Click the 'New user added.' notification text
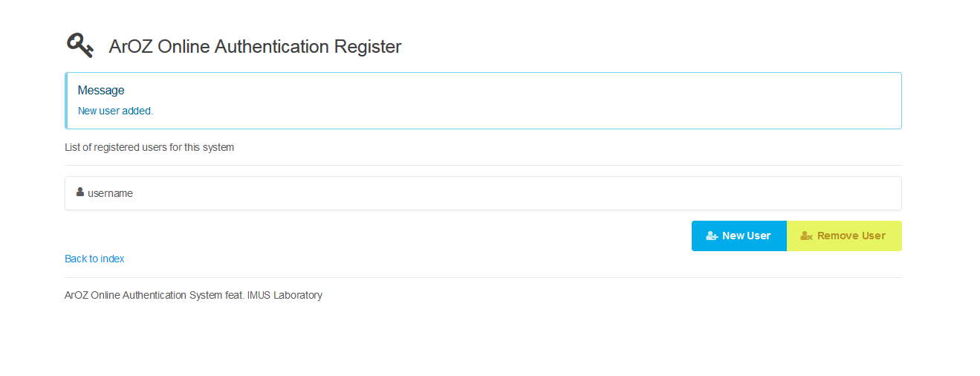 115,111
